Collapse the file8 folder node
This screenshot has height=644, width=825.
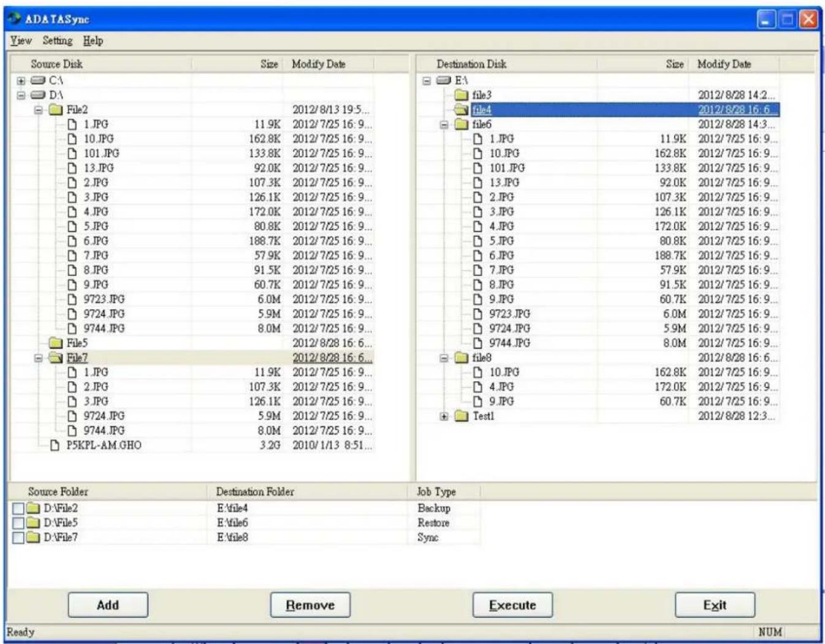point(444,358)
